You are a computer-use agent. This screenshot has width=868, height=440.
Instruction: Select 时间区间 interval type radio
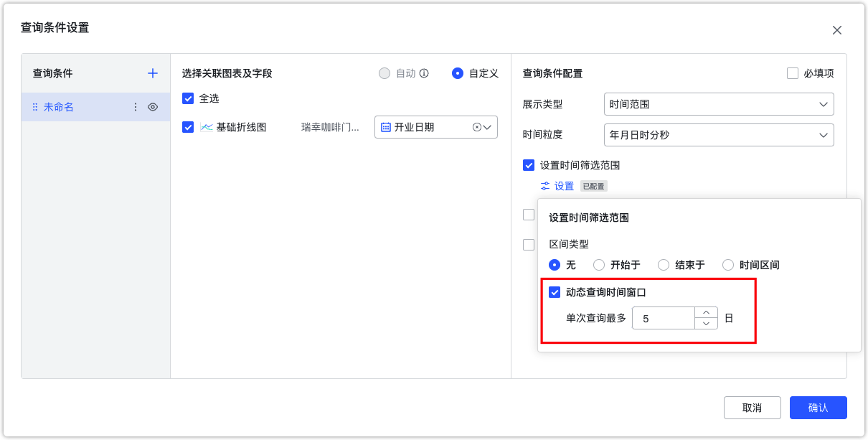click(x=728, y=265)
